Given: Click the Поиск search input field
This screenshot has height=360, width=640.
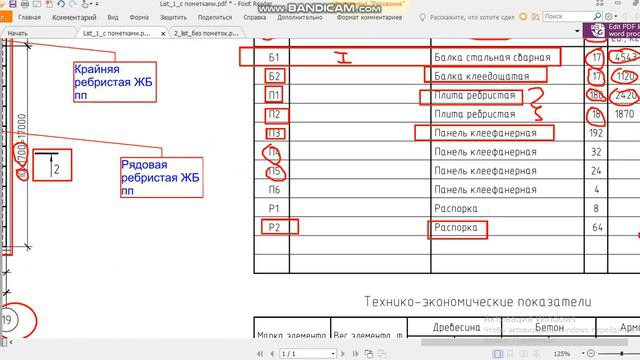Looking at the screenshot, I should (567, 16).
